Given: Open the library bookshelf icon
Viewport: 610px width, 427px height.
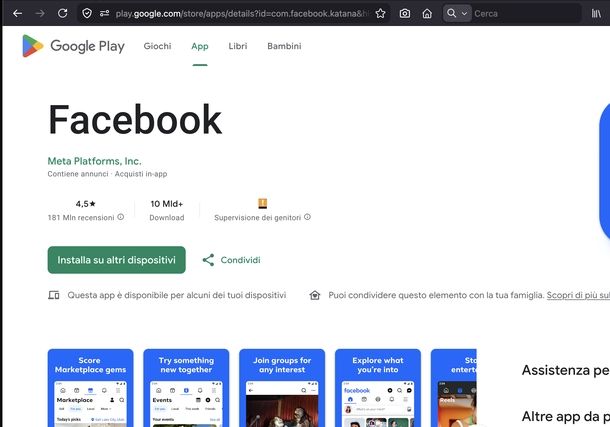Looking at the screenshot, I should 596,14.
